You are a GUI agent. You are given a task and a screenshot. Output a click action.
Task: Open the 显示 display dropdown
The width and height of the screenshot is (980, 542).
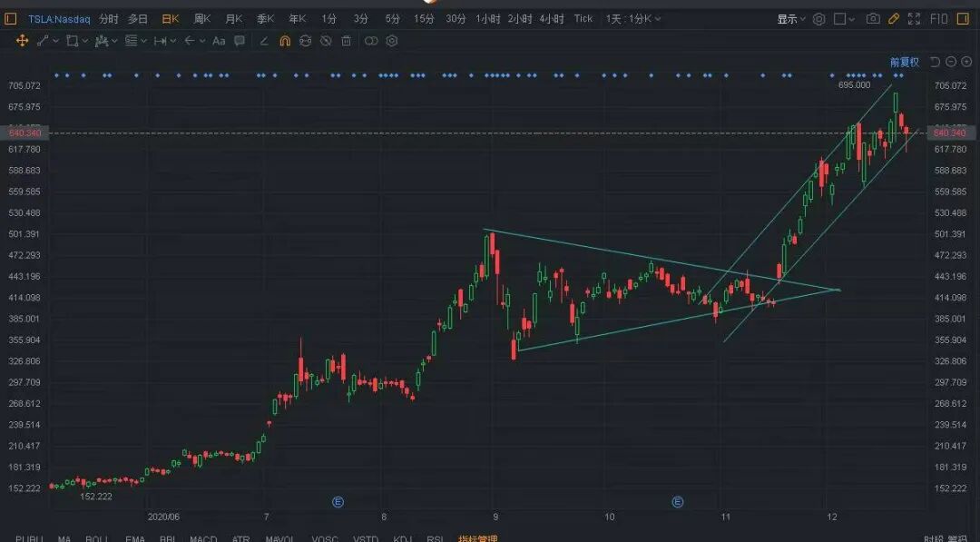pos(791,19)
